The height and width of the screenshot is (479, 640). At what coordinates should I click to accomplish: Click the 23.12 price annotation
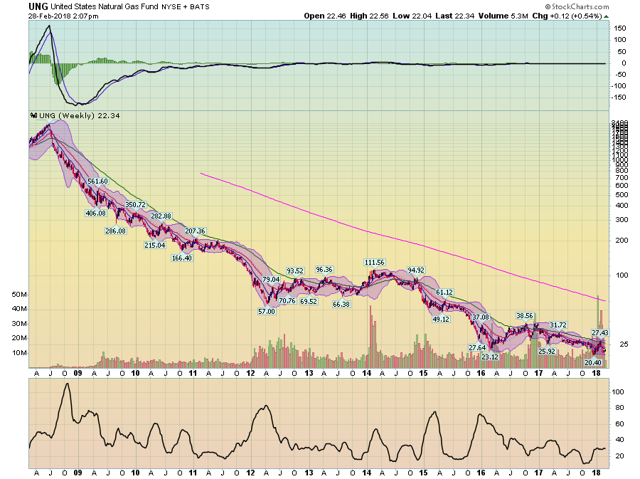(490, 357)
